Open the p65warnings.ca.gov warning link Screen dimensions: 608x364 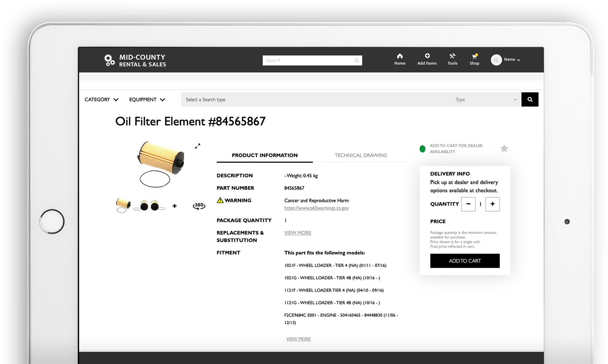pos(316,208)
